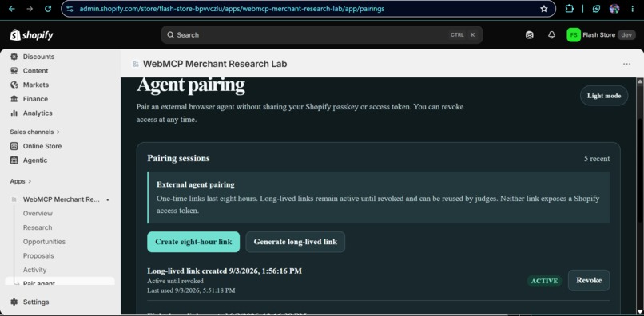Click the 'External agent pairing' heading

point(196,184)
